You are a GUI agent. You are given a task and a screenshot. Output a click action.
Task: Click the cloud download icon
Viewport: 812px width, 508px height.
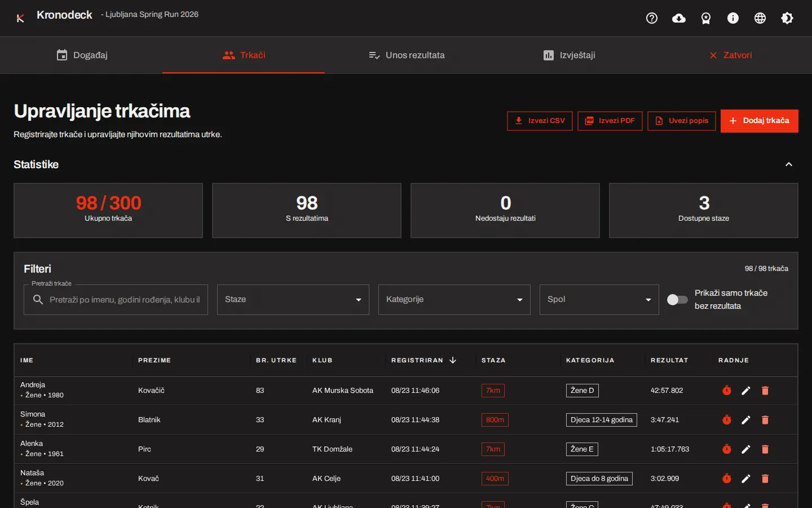pyautogui.click(x=679, y=18)
